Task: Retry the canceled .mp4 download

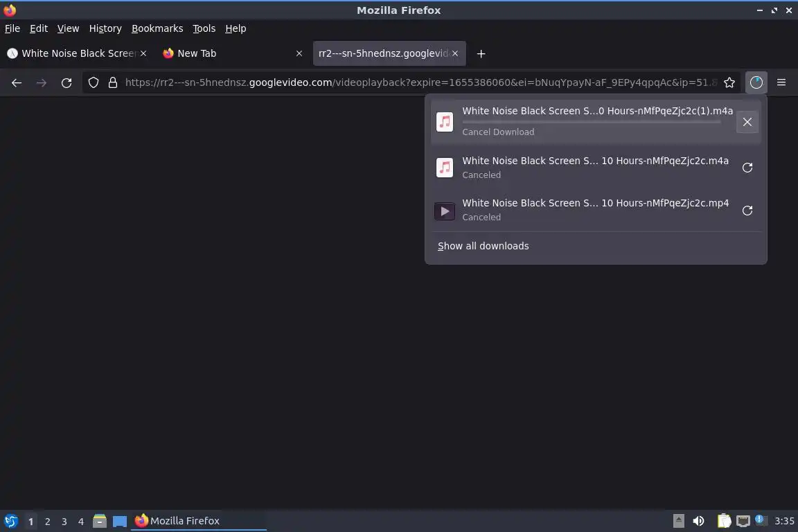Action: [747, 211]
